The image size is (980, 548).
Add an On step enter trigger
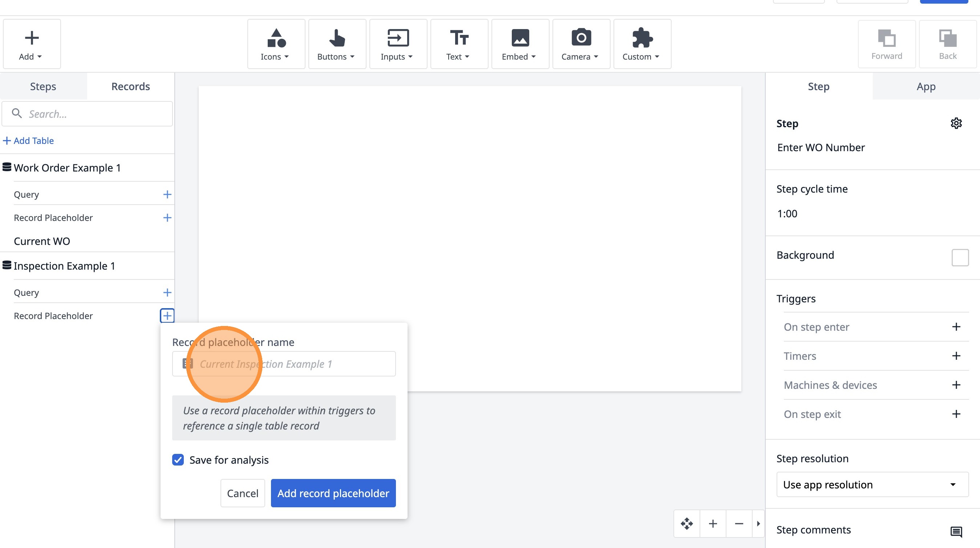pos(956,327)
